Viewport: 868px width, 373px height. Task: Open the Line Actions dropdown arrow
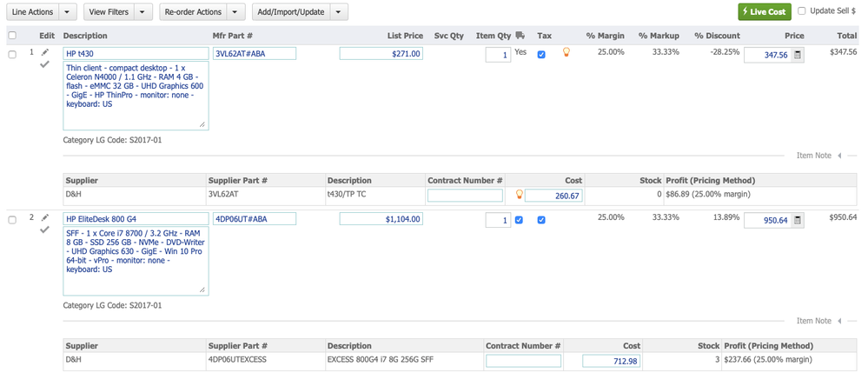point(69,12)
